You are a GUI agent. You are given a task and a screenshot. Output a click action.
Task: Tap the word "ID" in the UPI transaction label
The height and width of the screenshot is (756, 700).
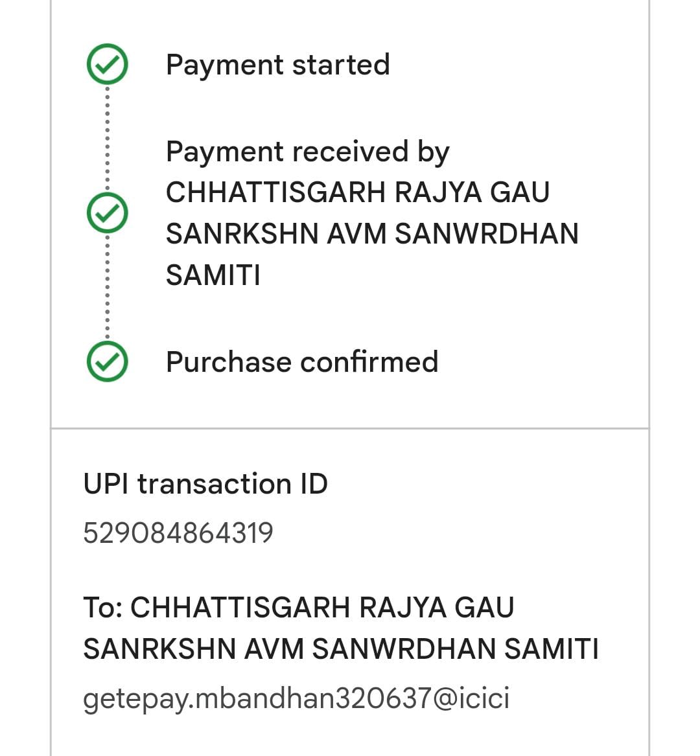pyautogui.click(x=313, y=484)
